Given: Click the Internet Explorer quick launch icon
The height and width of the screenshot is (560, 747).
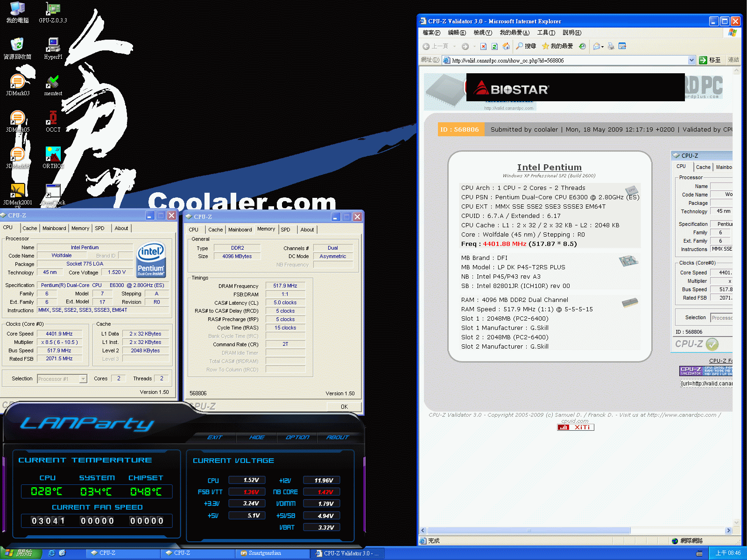Looking at the screenshot, I should [52, 553].
